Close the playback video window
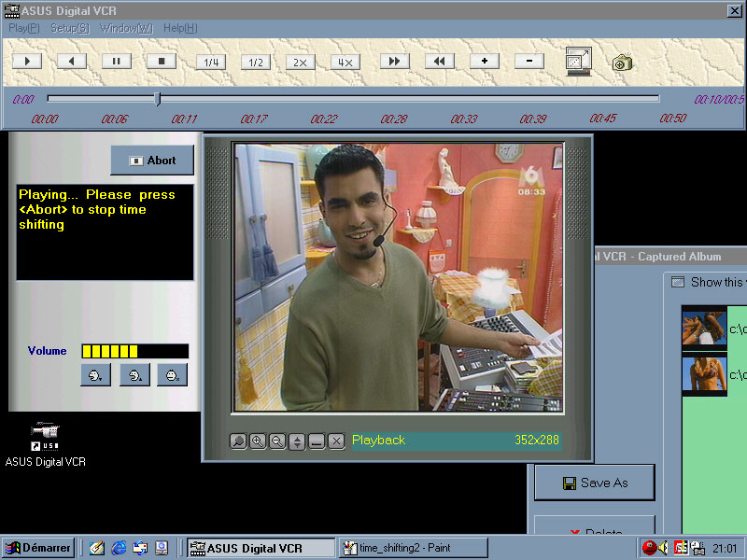This screenshot has height=560, width=747. pyautogui.click(x=336, y=441)
